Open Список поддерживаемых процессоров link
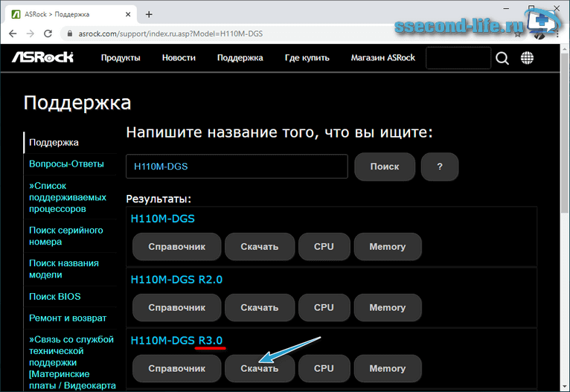Image resolution: width=570 pixels, height=392 pixels. [68, 197]
